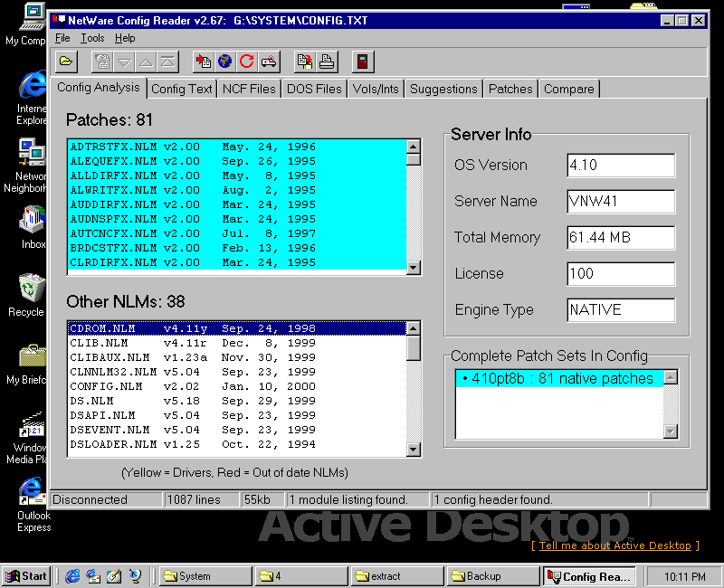Switch to the extract taskbar window
724x588 pixels.
tap(397, 576)
